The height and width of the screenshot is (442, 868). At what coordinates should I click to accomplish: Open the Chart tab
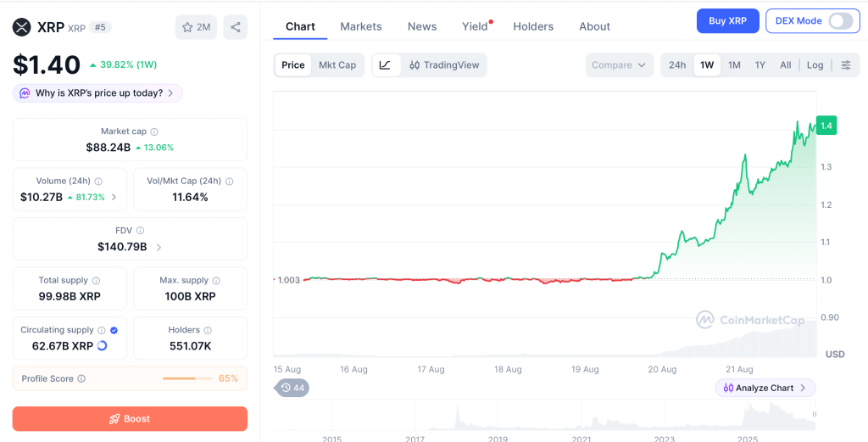tap(300, 26)
